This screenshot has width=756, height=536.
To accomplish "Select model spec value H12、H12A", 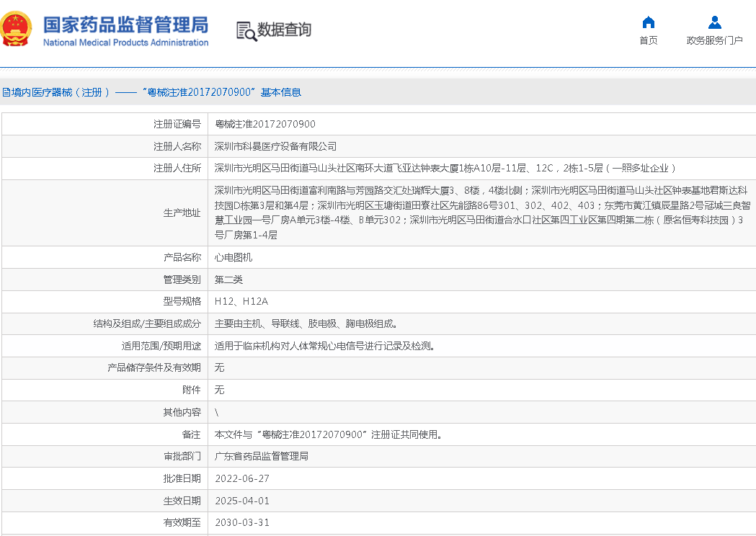I will coord(241,302).
